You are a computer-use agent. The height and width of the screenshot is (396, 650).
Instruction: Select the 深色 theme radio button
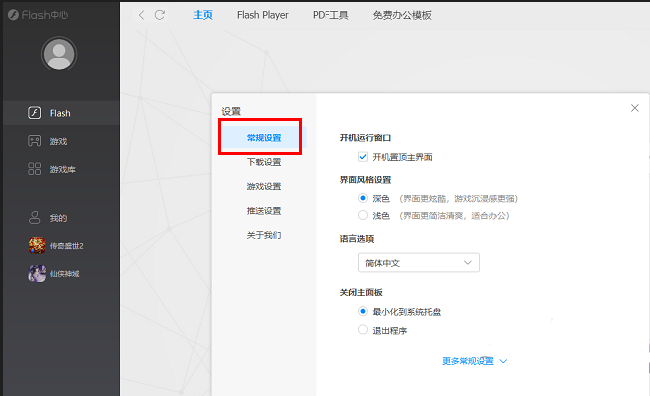coord(363,198)
